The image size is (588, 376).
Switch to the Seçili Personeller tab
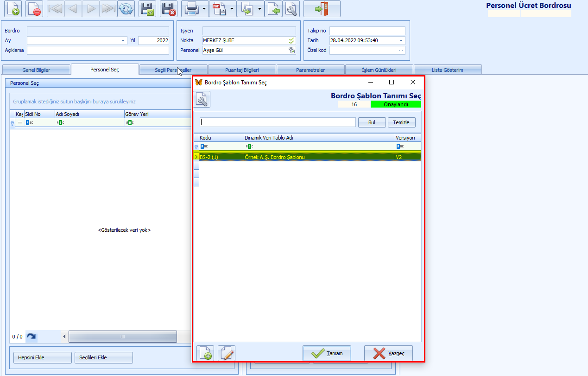coord(173,70)
